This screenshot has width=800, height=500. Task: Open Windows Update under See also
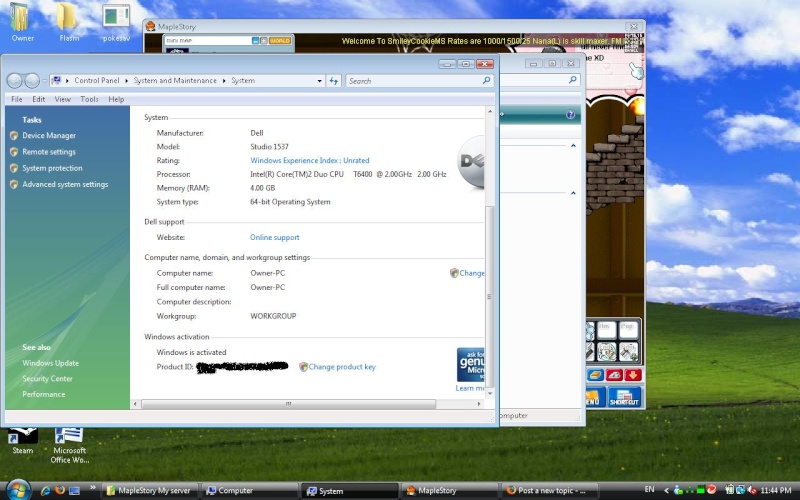pos(51,363)
